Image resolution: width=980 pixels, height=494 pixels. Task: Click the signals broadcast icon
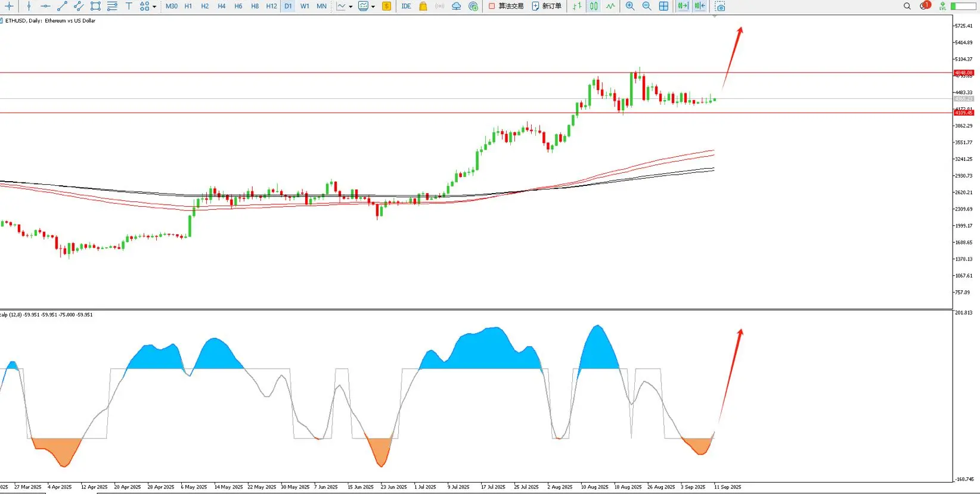click(x=440, y=6)
